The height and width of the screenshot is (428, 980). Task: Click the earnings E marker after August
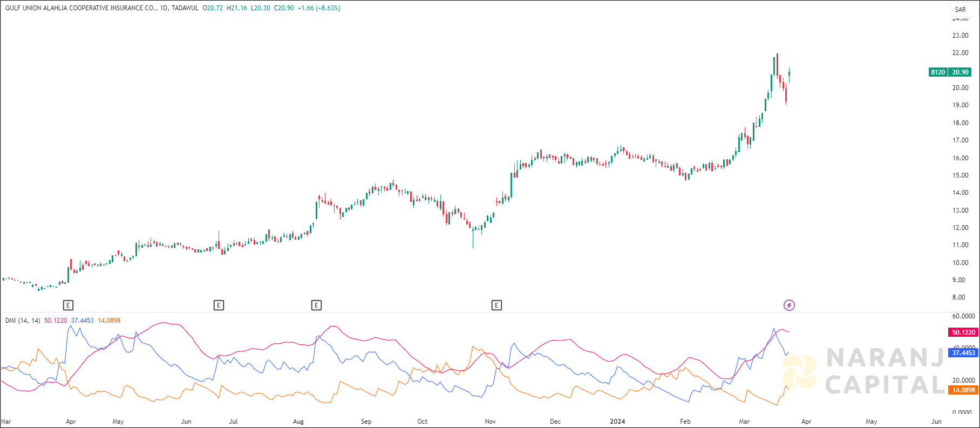[316, 305]
